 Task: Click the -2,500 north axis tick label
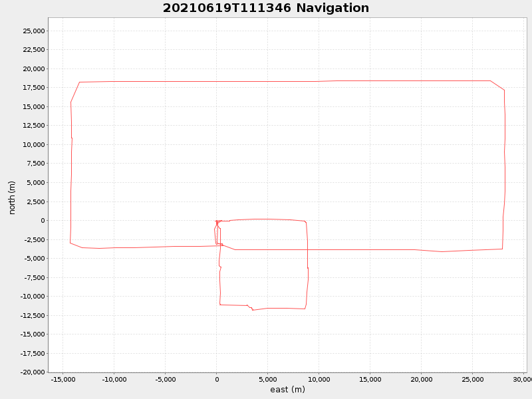pyautogui.click(x=35, y=239)
